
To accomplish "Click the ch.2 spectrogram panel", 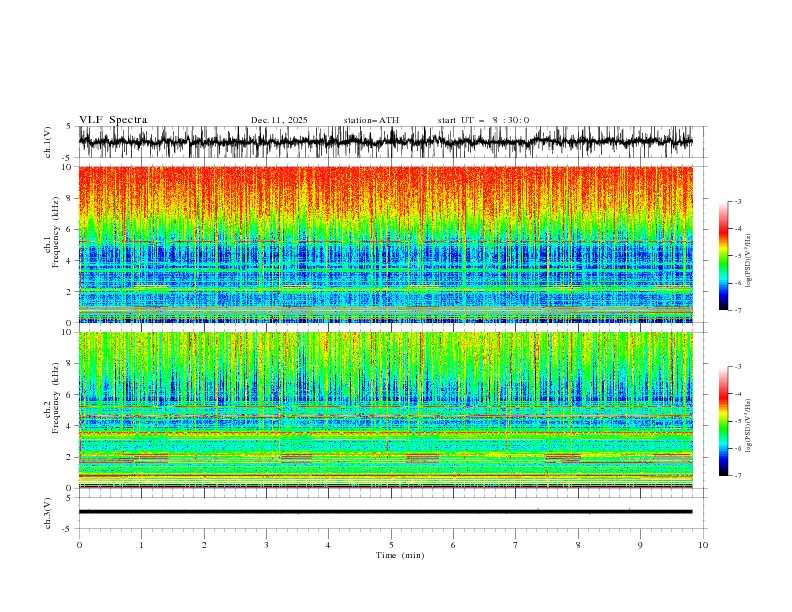I will (x=386, y=410).
